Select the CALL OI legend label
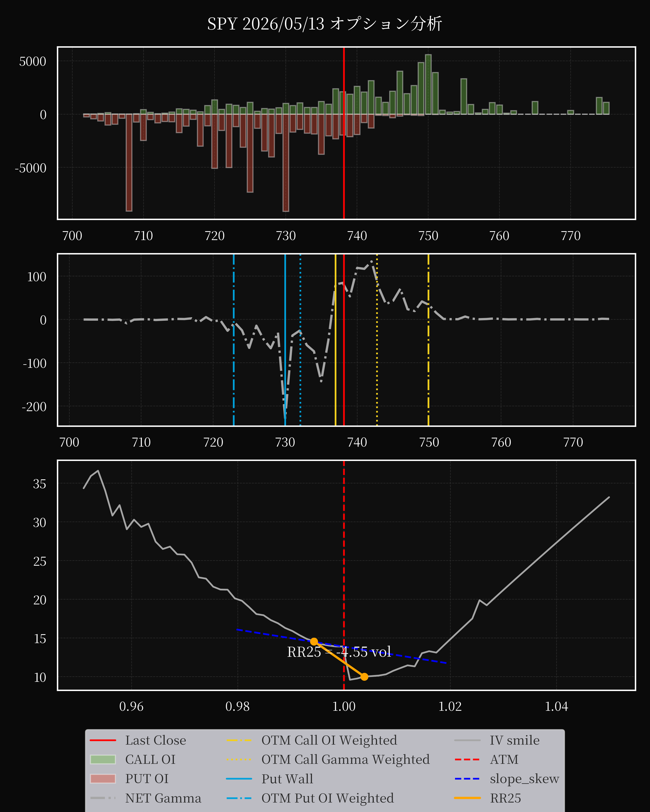650x812 pixels. (150, 759)
